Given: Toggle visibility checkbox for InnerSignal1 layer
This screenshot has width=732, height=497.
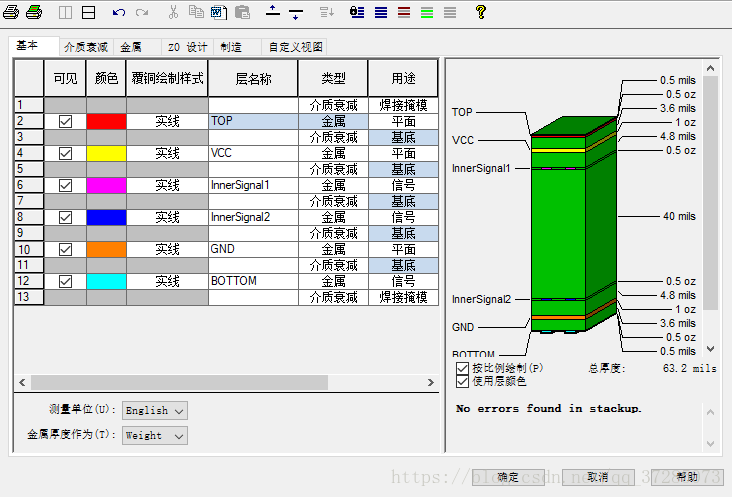Looking at the screenshot, I should click(x=65, y=186).
